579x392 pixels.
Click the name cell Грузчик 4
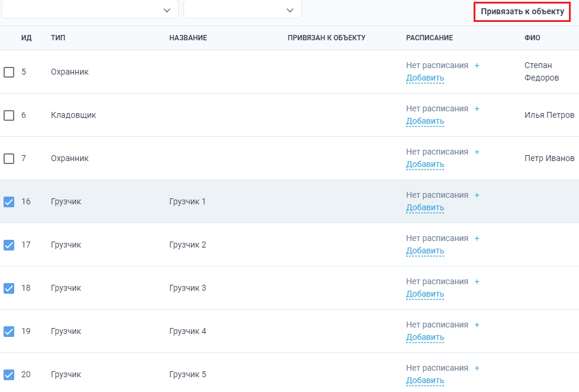pyautogui.click(x=188, y=332)
